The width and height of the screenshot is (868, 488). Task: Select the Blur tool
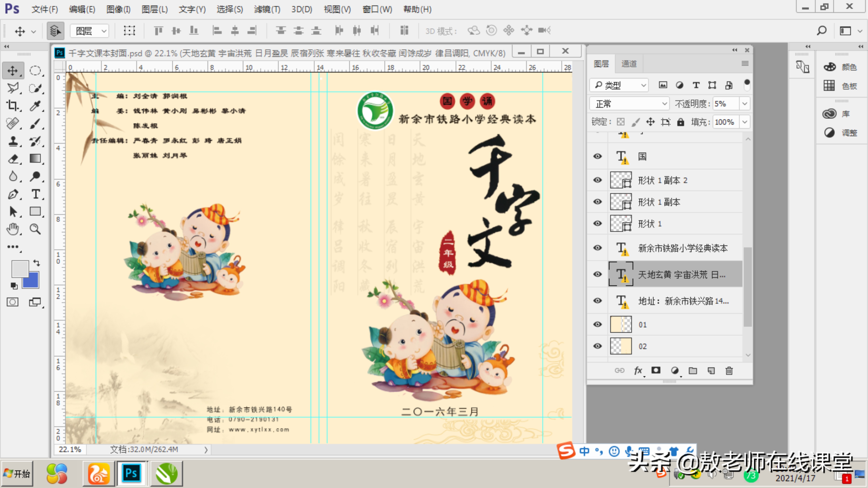tap(13, 176)
